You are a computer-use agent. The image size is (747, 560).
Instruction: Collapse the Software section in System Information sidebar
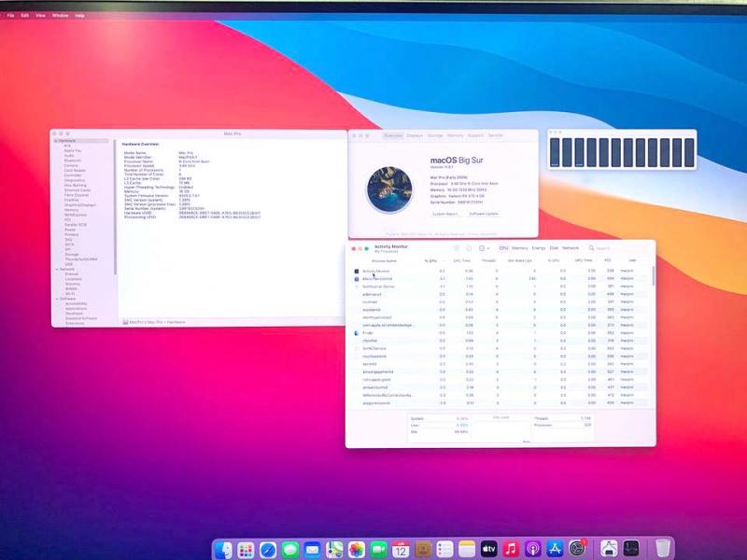point(57,299)
